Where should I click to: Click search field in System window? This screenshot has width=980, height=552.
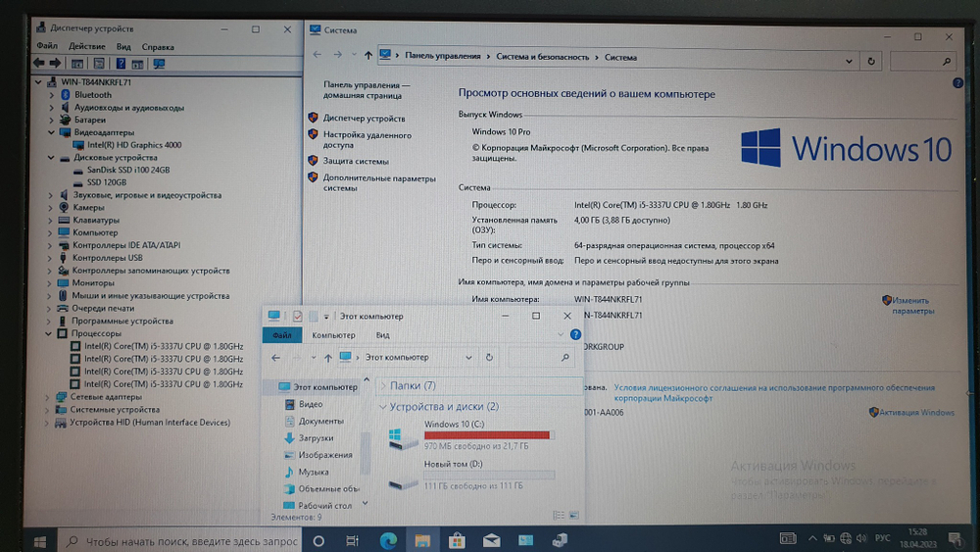tap(922, 61)
